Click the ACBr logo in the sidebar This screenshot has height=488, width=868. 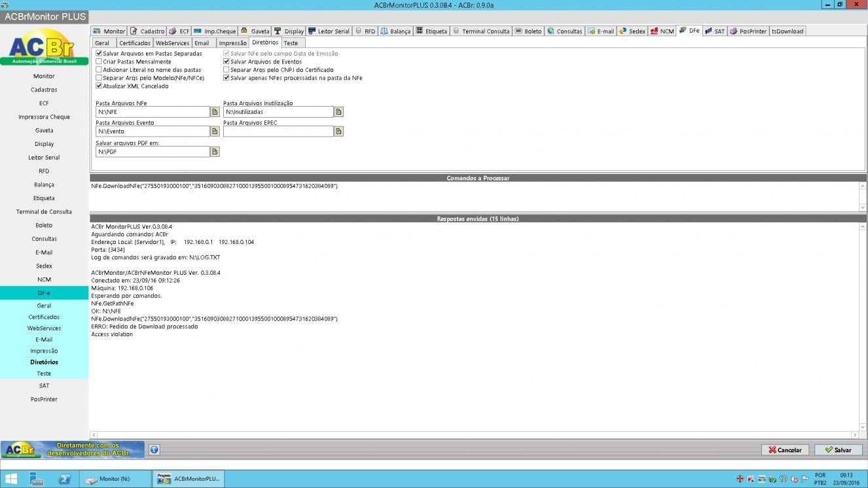[44, 47]
